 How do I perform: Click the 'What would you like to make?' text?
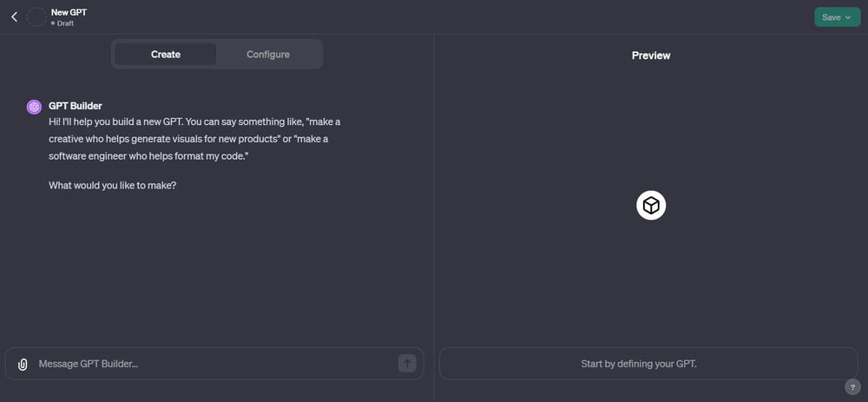(x=112, y=186)
